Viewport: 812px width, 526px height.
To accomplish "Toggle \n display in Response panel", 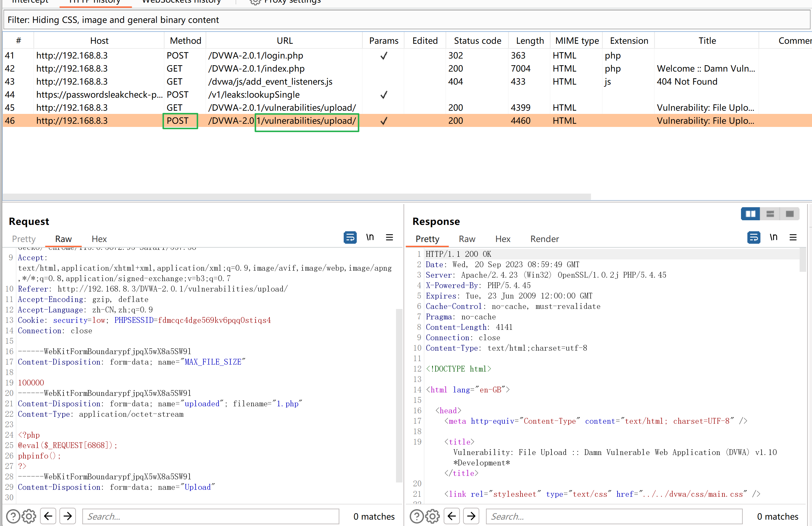I will 773,237.
